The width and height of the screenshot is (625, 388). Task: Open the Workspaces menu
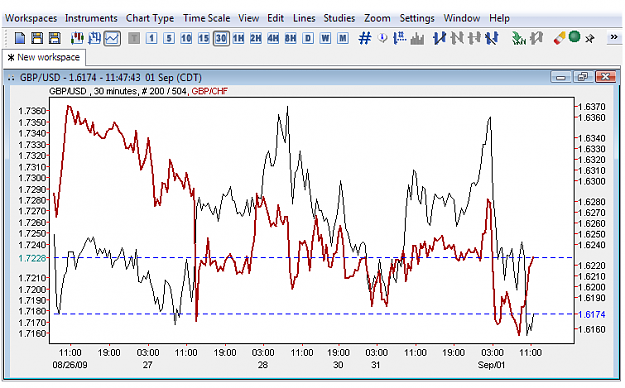pyautogui.click(x=31, y=18)
